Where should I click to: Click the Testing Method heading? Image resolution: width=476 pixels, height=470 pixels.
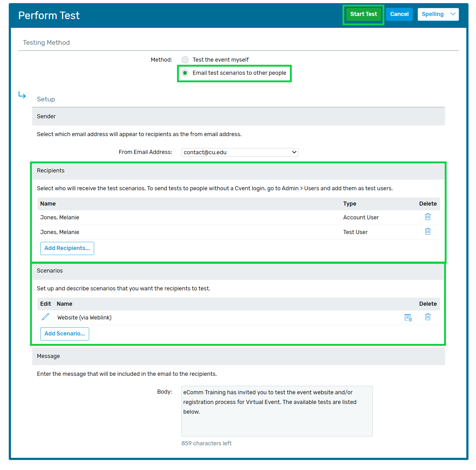pos(46,43)
